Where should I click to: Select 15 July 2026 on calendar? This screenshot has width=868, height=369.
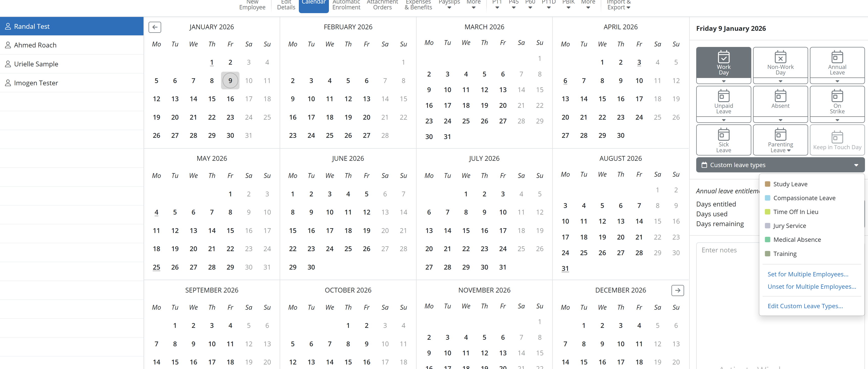[x=466, y=231]
